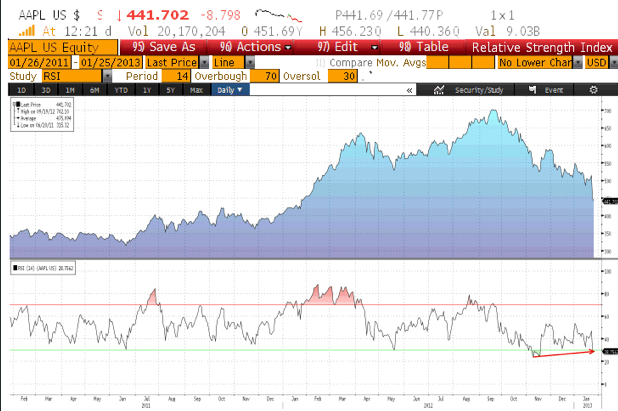Select the 6M range tab
Screen dimensions: 618x411
tap(95, 90)
